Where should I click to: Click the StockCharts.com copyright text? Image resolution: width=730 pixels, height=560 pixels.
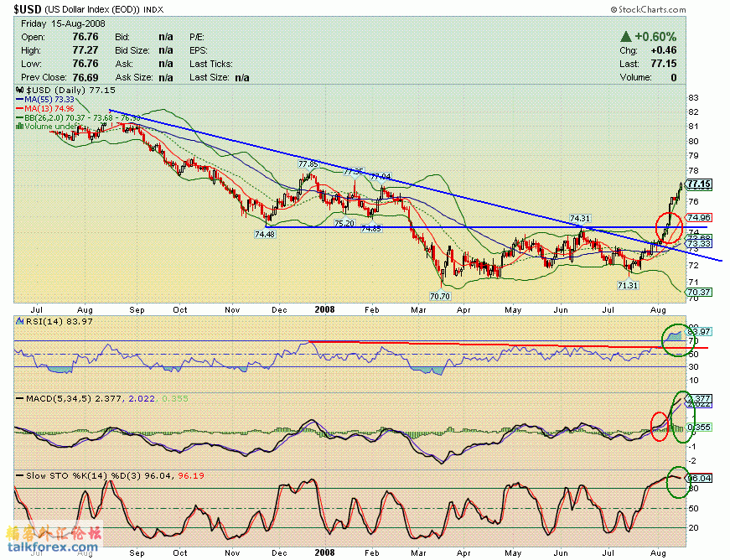[x=648, y=9]
